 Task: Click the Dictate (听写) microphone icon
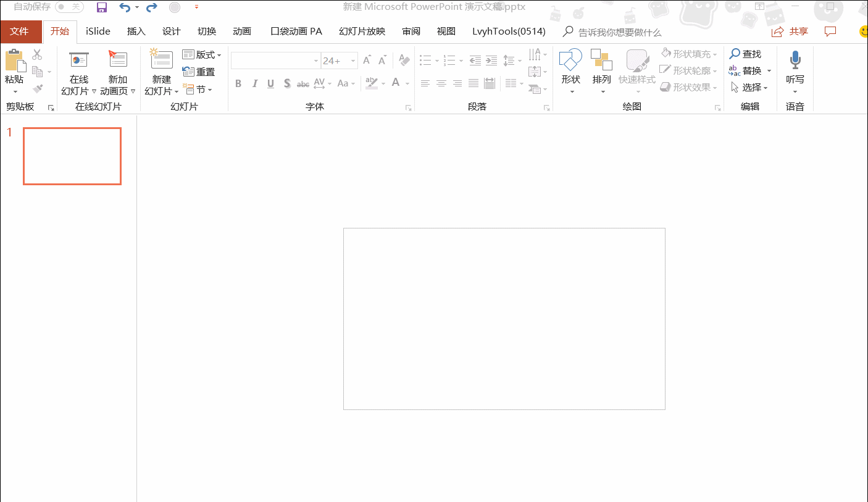coord(795,61)
